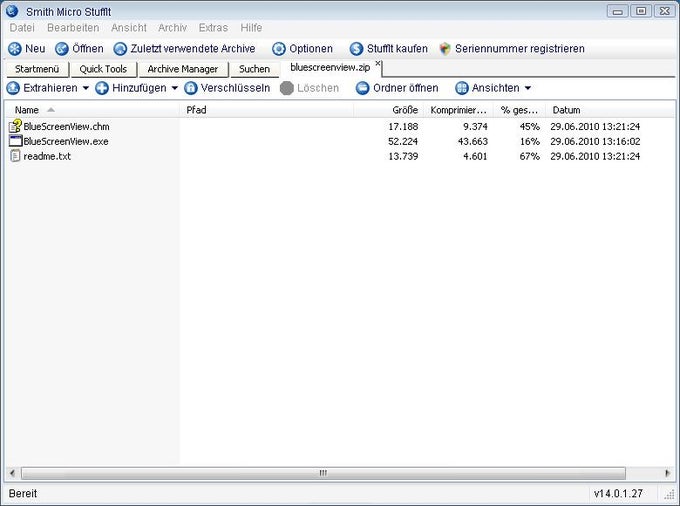
Task: Switch to the Startmenü tab
Action: [37, 69]
